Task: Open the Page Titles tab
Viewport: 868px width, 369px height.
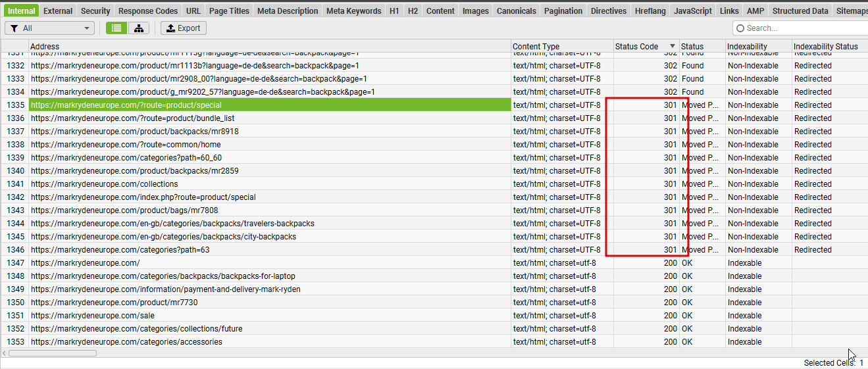Action: point(229,11)
